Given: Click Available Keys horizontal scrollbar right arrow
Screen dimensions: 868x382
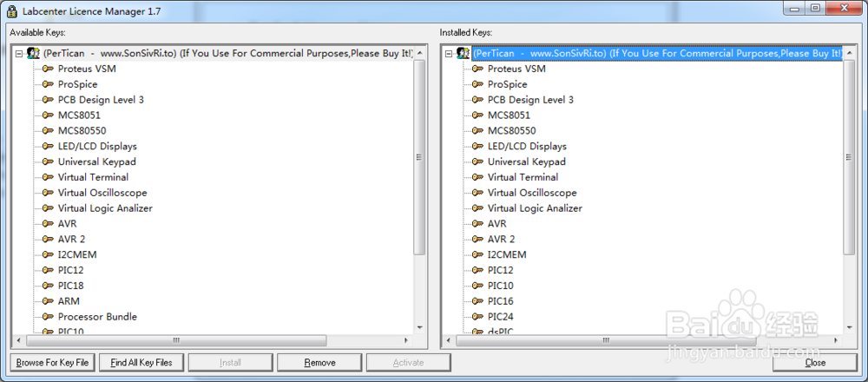Looking at the screenshot, I should (407, 340).
